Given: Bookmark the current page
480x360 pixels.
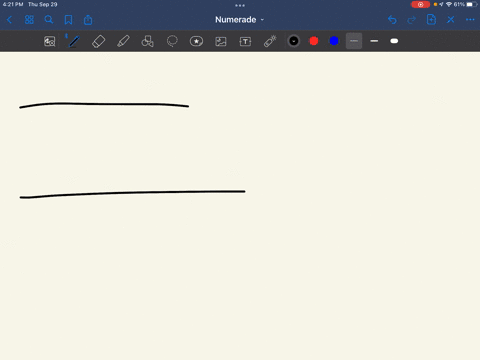Looking at the screenshot, I should click(x=68, y=20).
